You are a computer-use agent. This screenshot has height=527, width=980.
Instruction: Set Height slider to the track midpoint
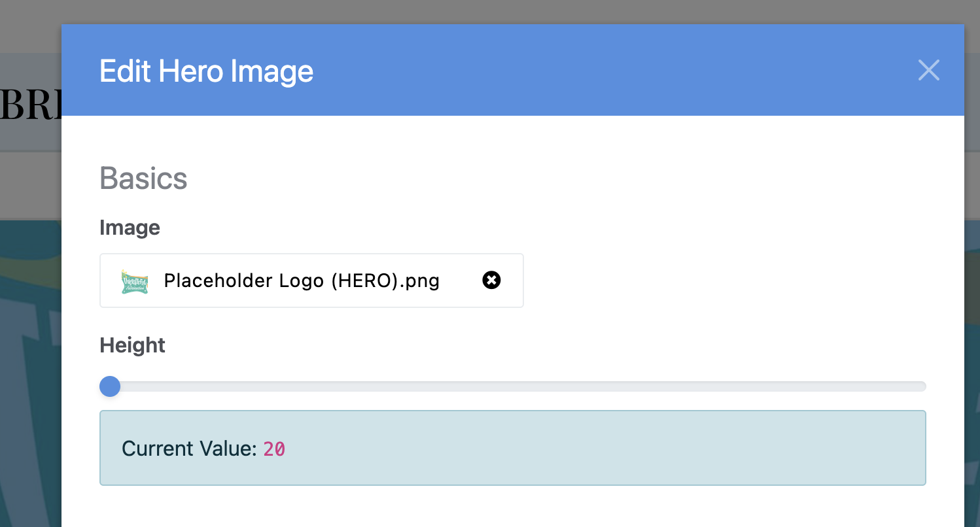[513, 386]
